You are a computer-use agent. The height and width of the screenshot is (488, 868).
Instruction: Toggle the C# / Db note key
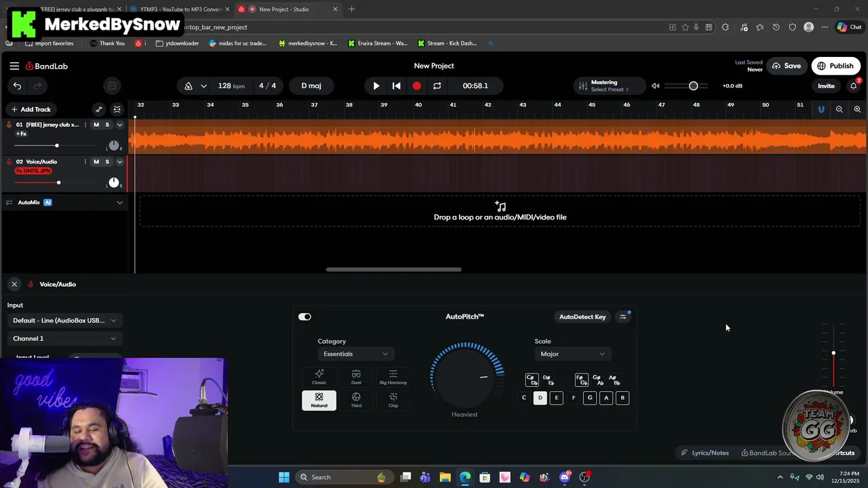click(532, 380)
